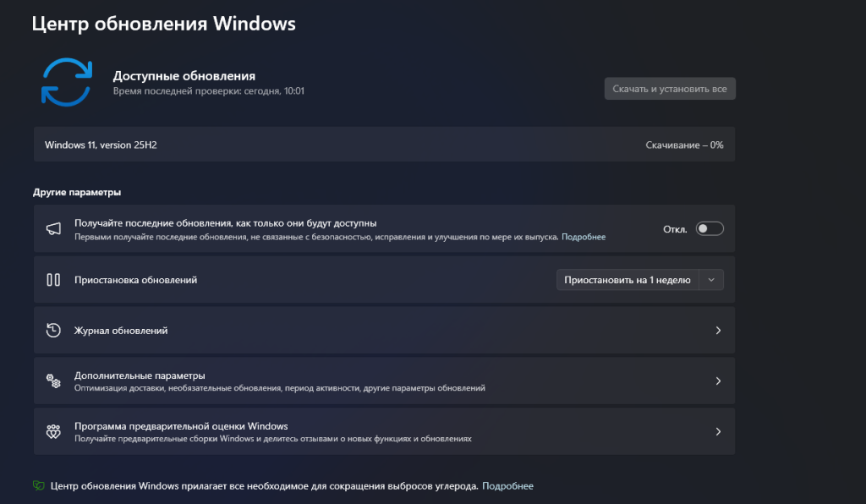Expand Дополнительные параметры using right chevron

point(718,381)
